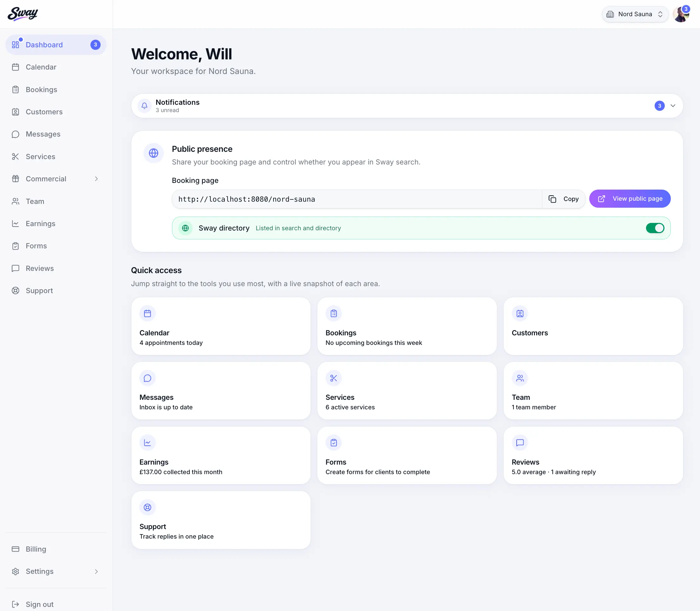
Task: Click the Team people icon in sidebar
Action: tap(15, 202)
